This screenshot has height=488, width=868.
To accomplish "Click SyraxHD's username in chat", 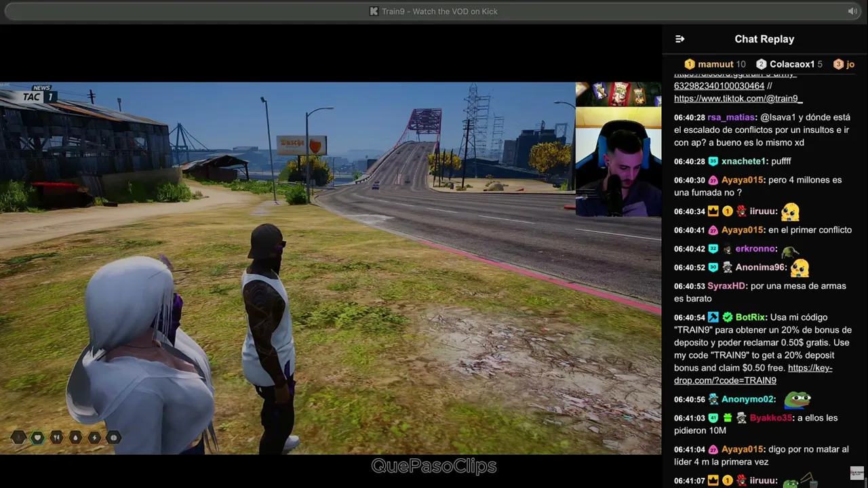I will [726, 286].
